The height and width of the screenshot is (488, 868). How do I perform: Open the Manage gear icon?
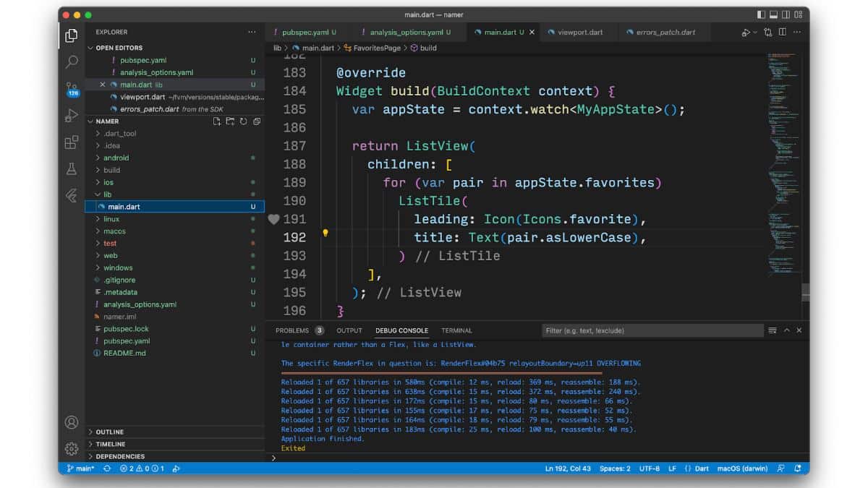[x=71, y=448]
